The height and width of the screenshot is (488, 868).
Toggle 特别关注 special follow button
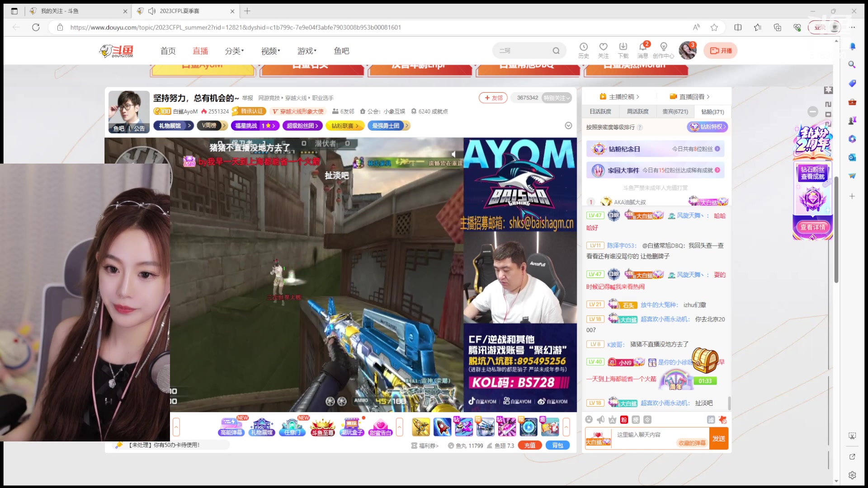click(557, 98)
